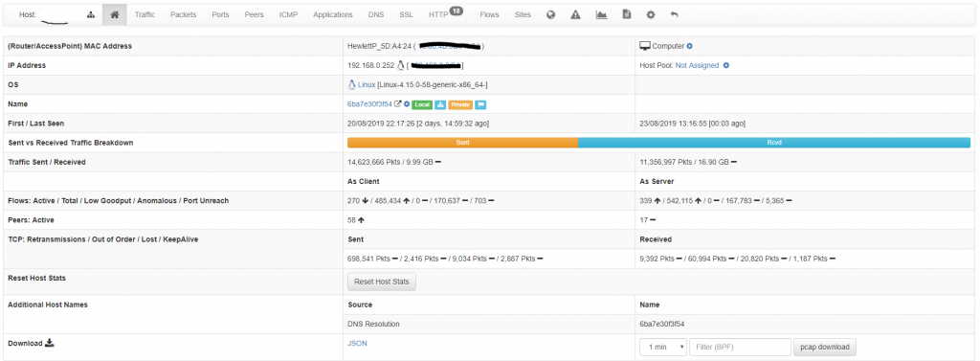Screen dimensions: 980x361
Task: Click the active peers value 58
Action: pos(351,220)
